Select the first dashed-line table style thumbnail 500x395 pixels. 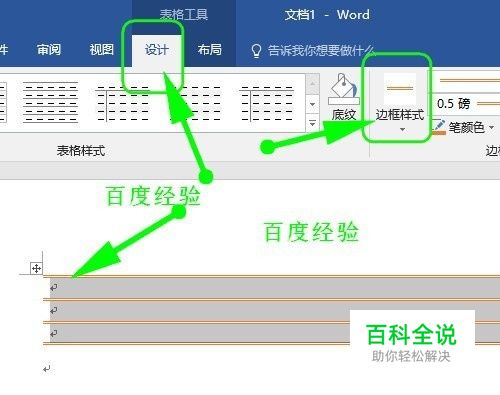click(x=50, y=102)
